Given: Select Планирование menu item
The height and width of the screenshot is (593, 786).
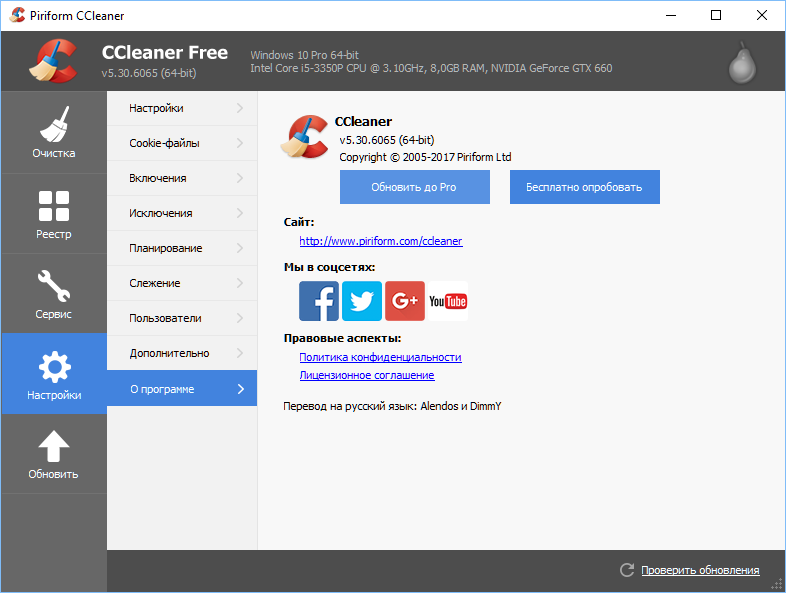Looking at the screenshot, I should click(x=166, y=248).
